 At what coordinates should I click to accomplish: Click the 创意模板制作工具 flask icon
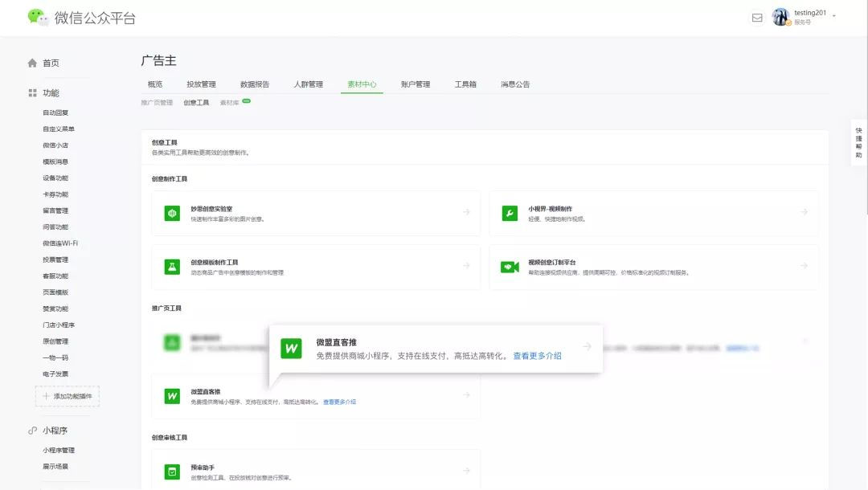pyautogui.click(x=172, y=267)
